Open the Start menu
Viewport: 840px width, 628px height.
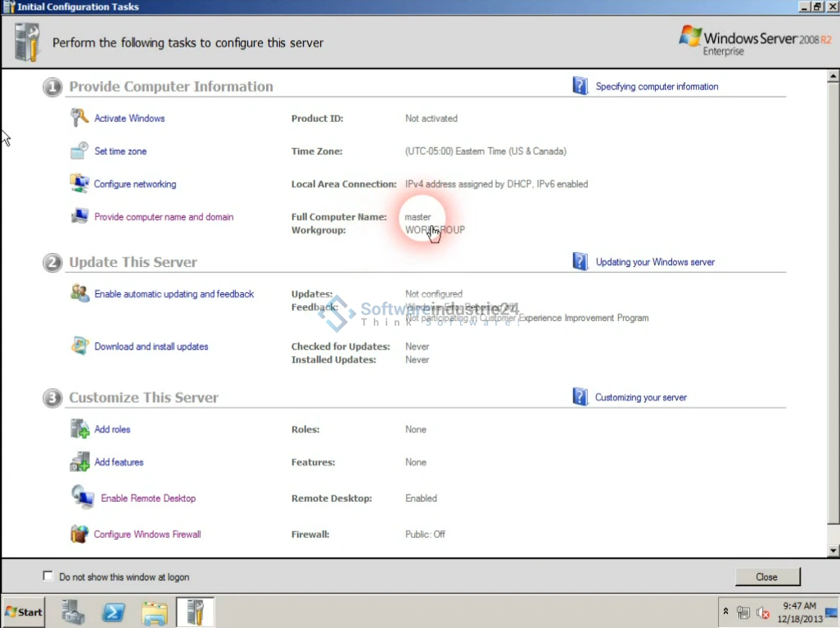24,612
